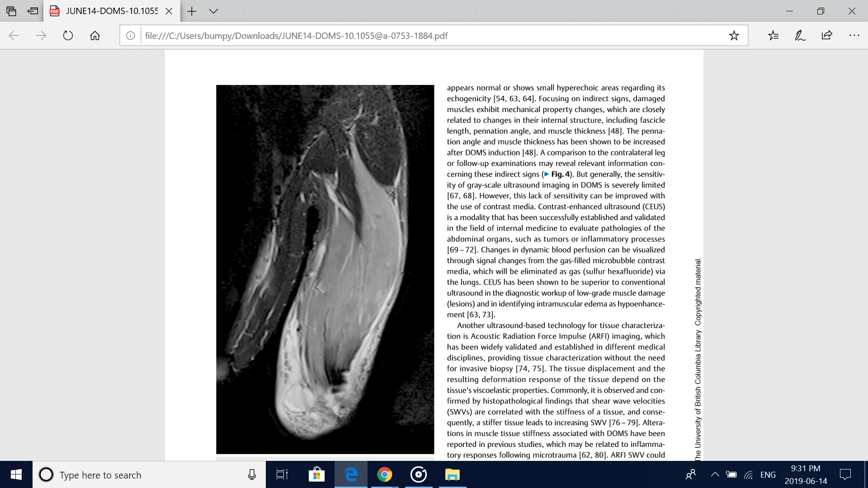Launch Microsoft Store from taskbar

coord(316,475)
